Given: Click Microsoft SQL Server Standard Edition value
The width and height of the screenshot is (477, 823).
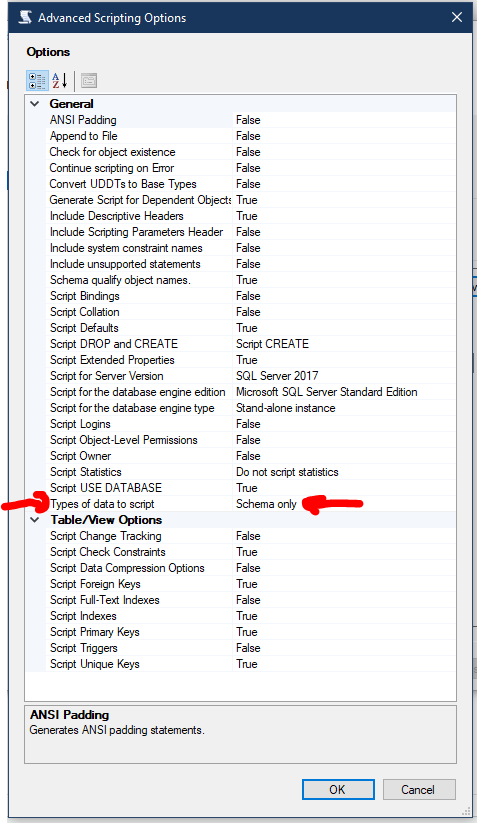Looking at the screenshot, I should [x=326, y=392].
